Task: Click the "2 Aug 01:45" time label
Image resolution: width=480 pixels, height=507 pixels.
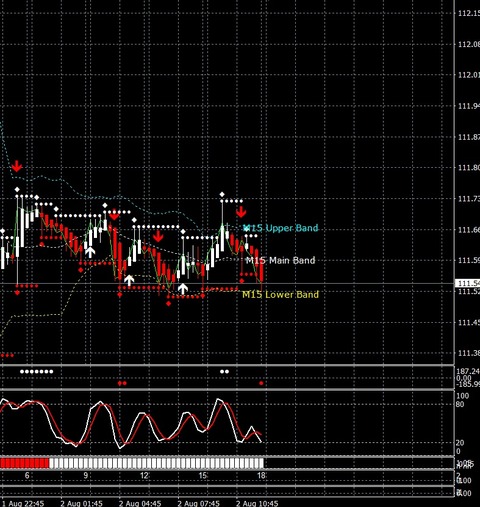Action: coord(82,503)
